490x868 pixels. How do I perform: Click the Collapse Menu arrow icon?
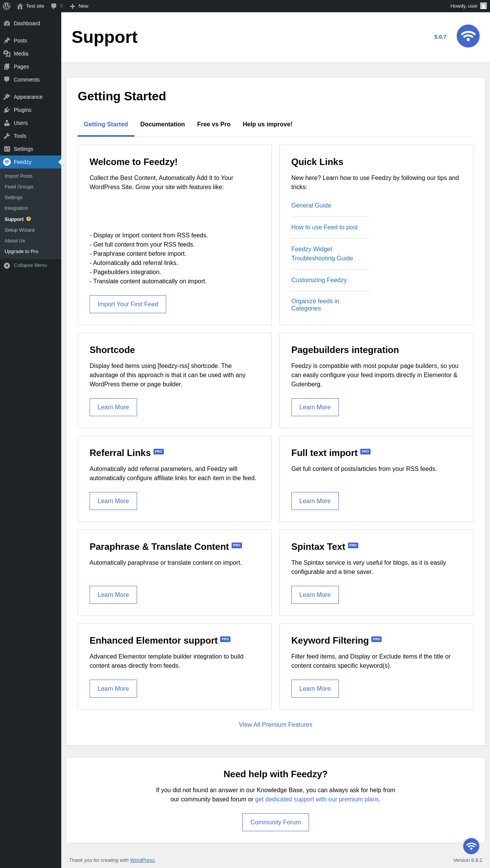(x=7, y=265)
